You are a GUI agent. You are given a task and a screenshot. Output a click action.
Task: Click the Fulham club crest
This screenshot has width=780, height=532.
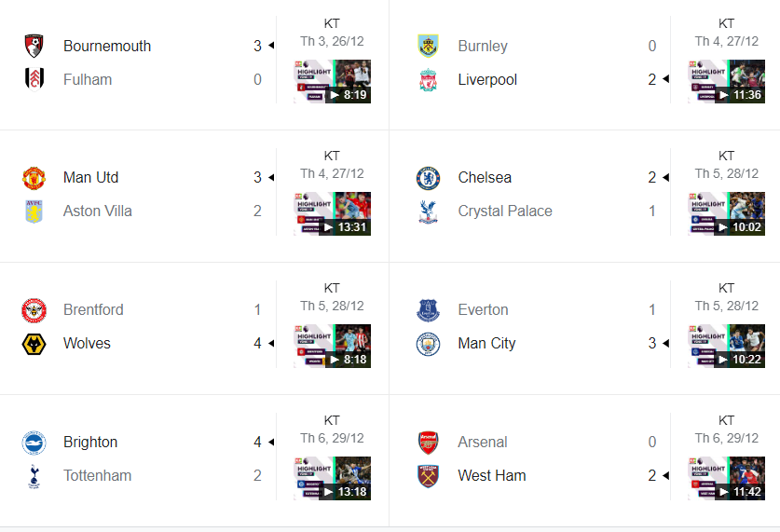[34, 79]
